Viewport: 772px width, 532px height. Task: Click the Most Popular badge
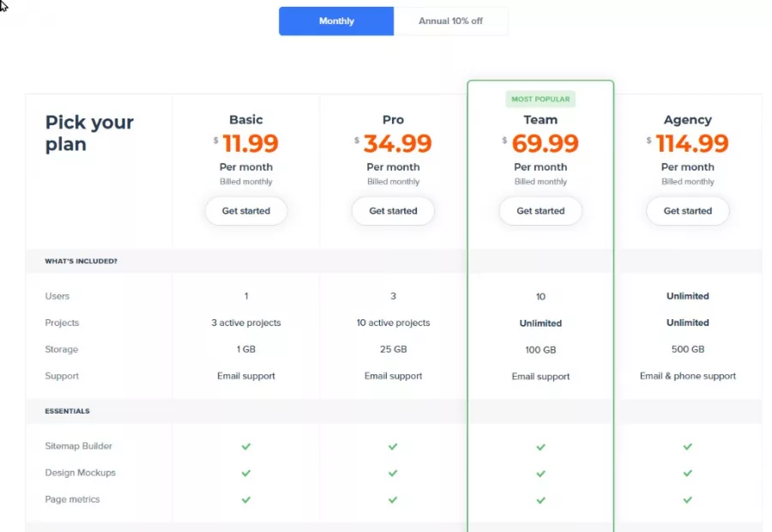coord(540,99)
